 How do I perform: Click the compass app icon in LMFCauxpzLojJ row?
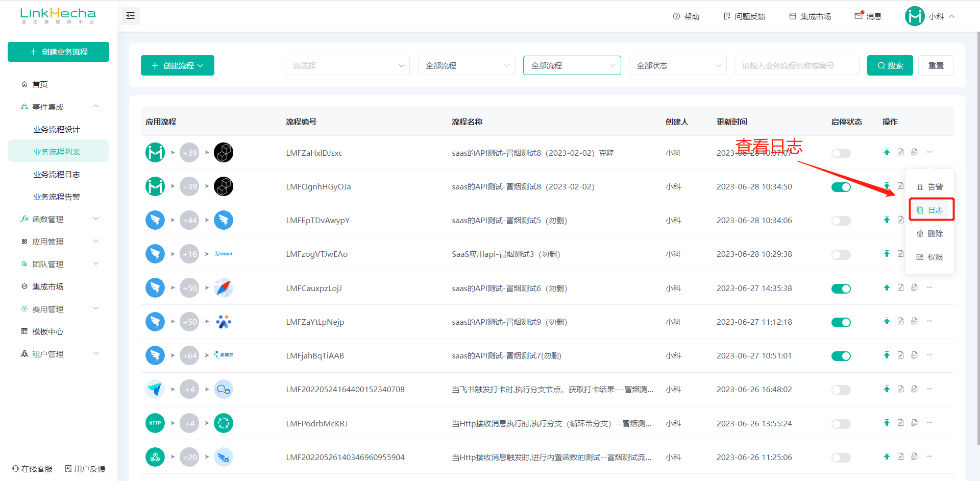pos(224,288)
